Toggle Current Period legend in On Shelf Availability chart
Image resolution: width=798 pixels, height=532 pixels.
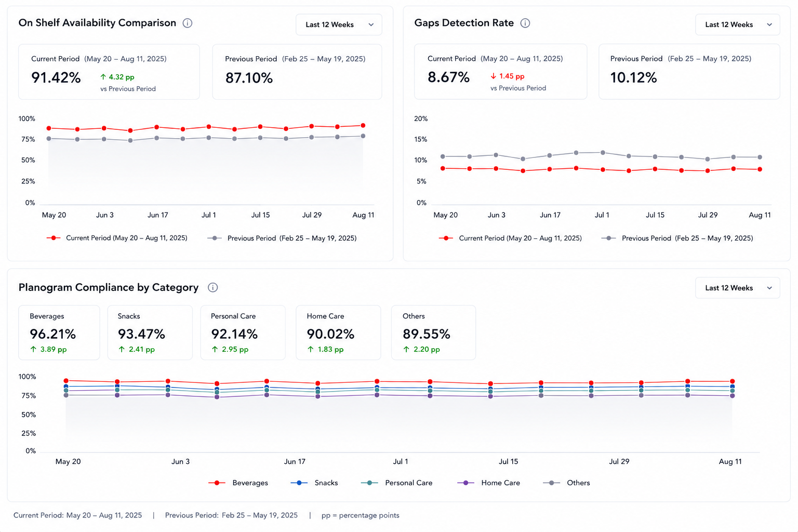point(117,238)
